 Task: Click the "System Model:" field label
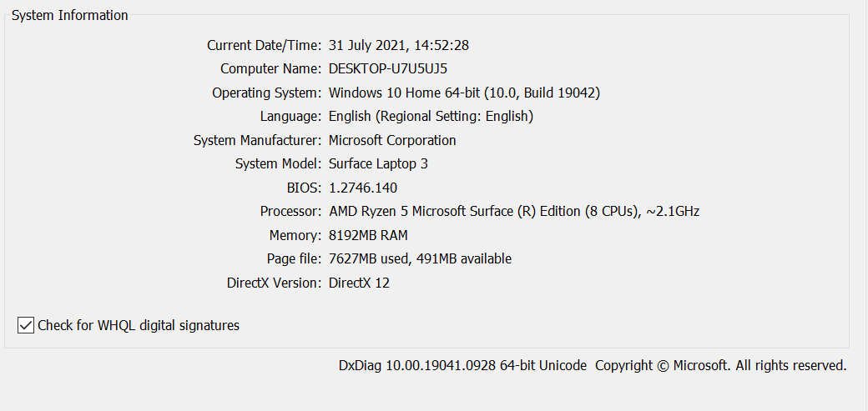tap(278, 163)
